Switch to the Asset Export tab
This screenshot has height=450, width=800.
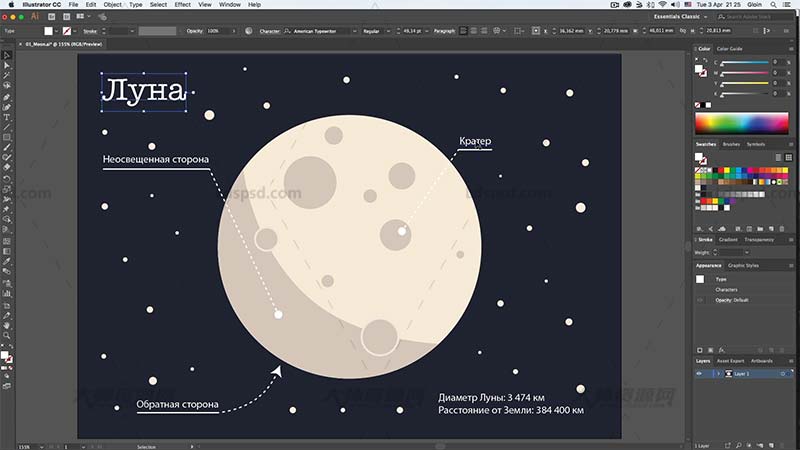click(x=730, y=361)
